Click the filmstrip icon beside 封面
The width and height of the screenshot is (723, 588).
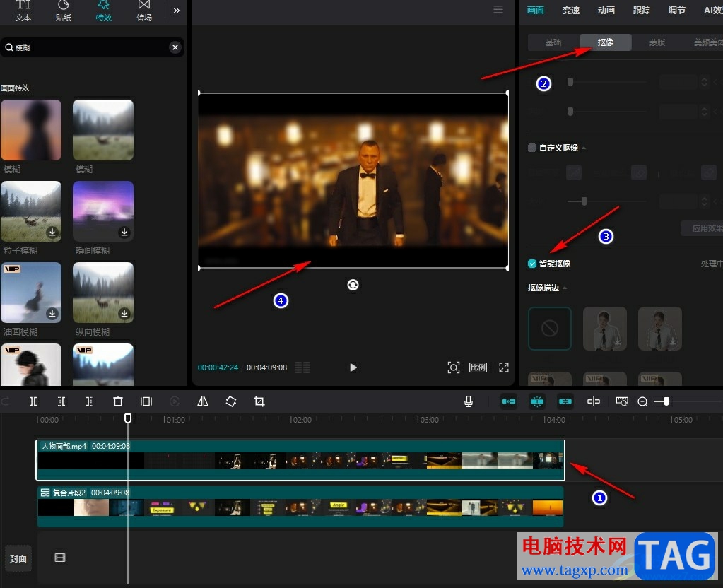point(60,558)
